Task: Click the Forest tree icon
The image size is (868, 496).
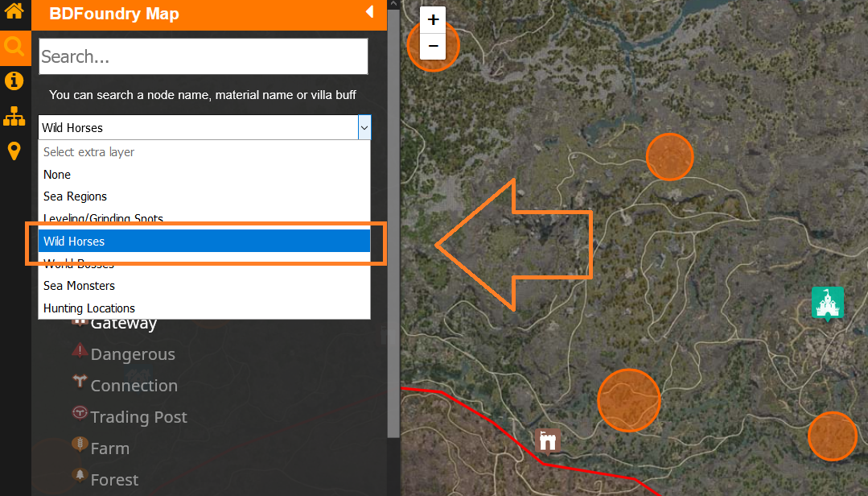Action: (80, 475)
